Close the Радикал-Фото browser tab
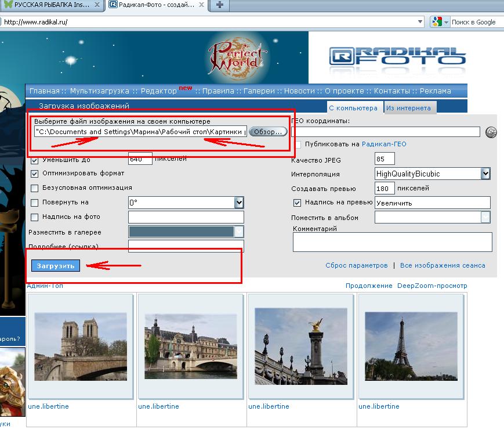The width and height of the screenshot is (504, 429). point(201,5)
